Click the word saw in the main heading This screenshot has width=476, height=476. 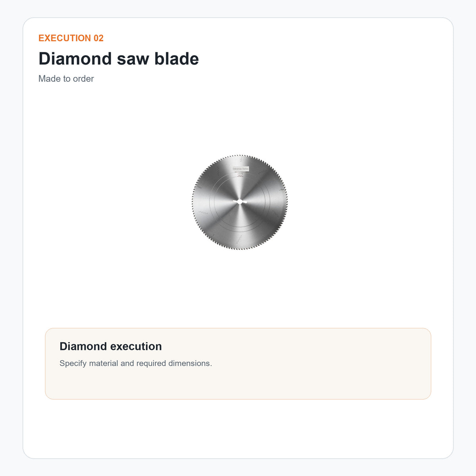point(133,59)
